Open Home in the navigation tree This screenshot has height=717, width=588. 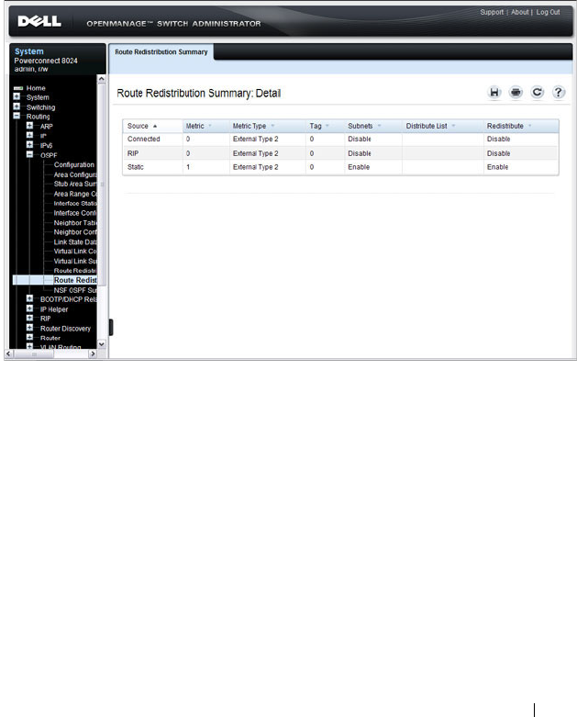pos(36,88)
